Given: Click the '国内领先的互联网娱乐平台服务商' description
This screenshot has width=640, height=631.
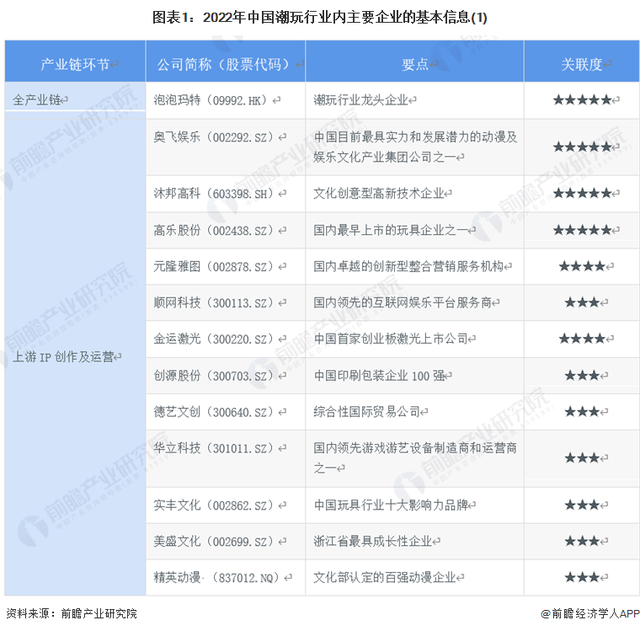Looking at the screenshot, I should tap(403, 303).
